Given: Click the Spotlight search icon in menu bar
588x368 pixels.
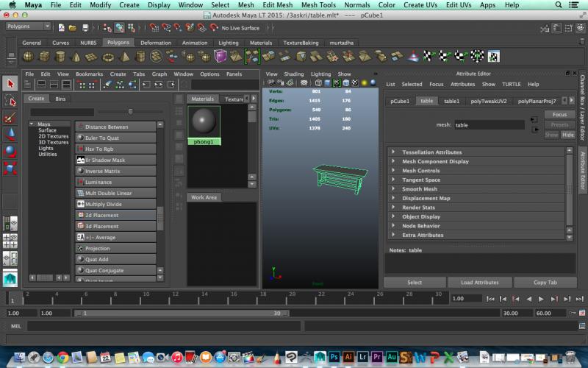Looking at the screenshot, I should pos(559,5).
